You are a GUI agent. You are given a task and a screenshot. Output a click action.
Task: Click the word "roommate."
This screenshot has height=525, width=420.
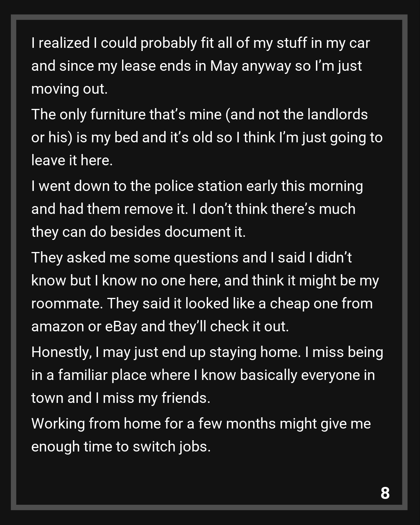pyautogui.click(x=67, y=304)
